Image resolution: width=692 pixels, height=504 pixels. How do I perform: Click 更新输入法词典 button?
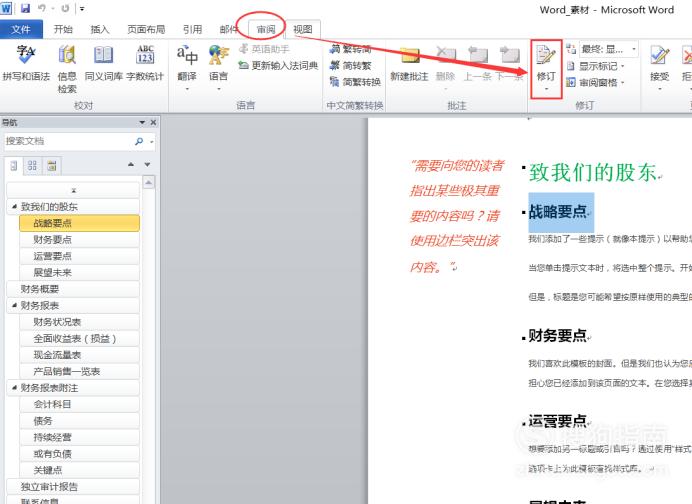click(x=278, y=66)
